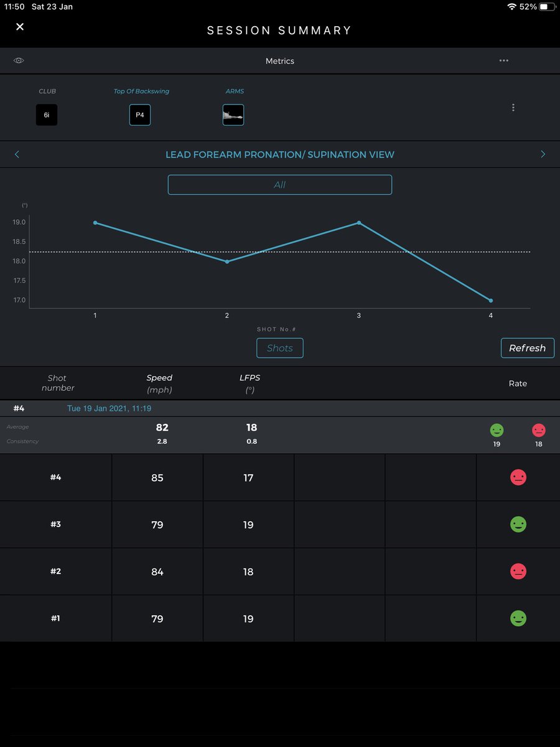Go to previous metric view
Screen dimensions: 560x747
tap(17, 154)
